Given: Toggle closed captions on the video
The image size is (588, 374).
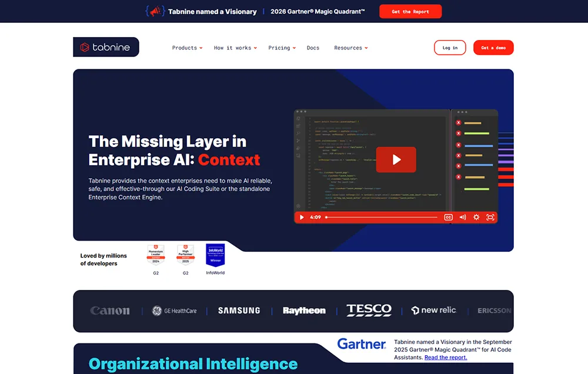Looking at the screenshot, I should 448,217.
